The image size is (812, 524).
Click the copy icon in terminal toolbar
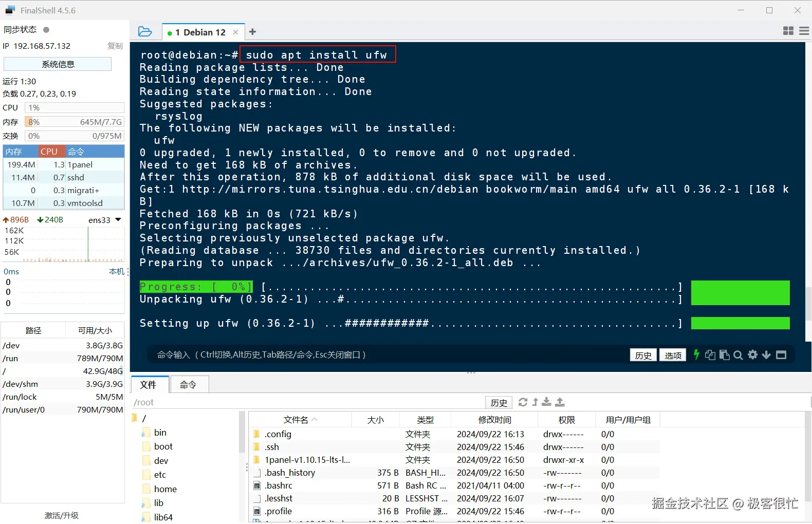click(x=710, y=354)
